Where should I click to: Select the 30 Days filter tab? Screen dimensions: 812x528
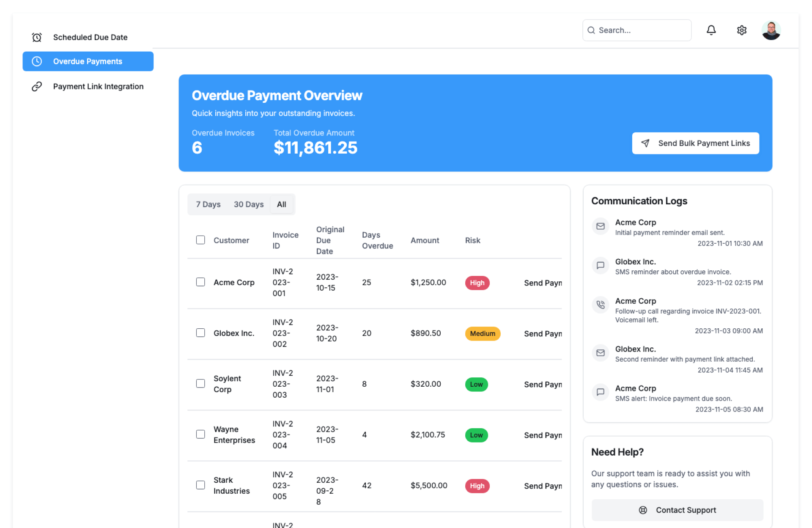[249, 204]
